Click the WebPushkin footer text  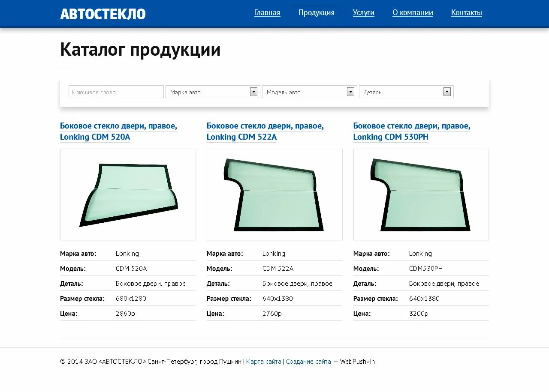tap(357, 362)
